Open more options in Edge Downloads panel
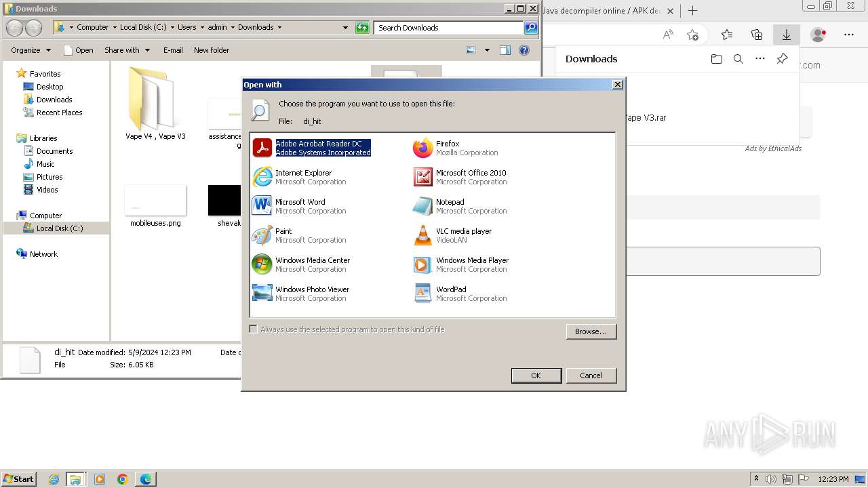This screenshot has width=868, height=488. click(760, 59)
